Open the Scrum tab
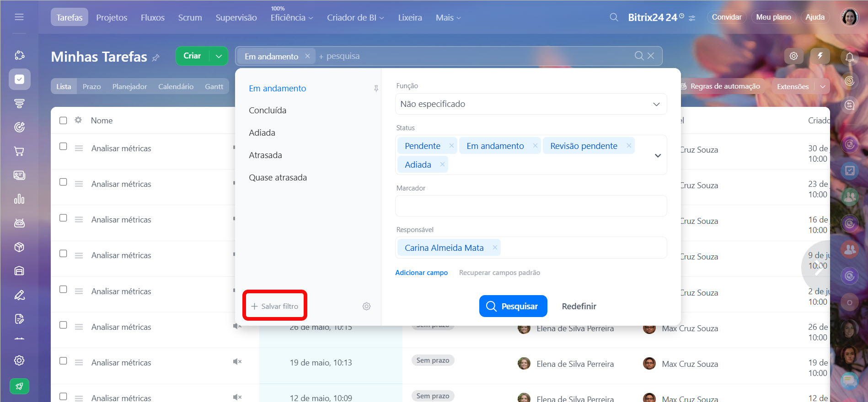Screen dimensions: 868x402 click(x=190, y=17)
